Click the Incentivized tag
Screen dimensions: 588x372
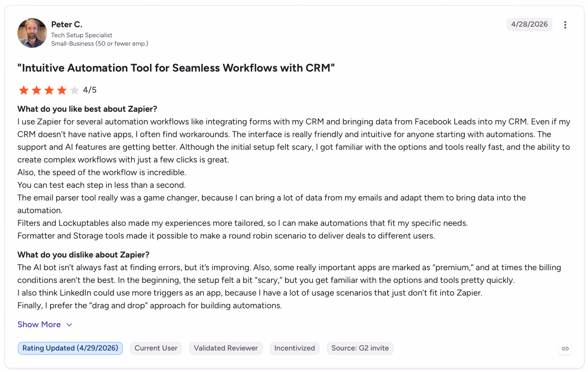(x=295, y=348)
